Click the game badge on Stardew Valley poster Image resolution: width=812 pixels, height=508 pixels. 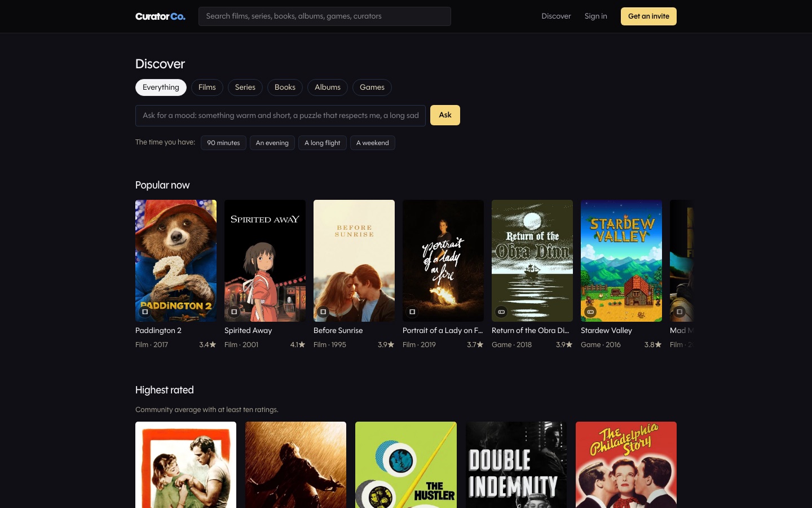pos(590,312)
